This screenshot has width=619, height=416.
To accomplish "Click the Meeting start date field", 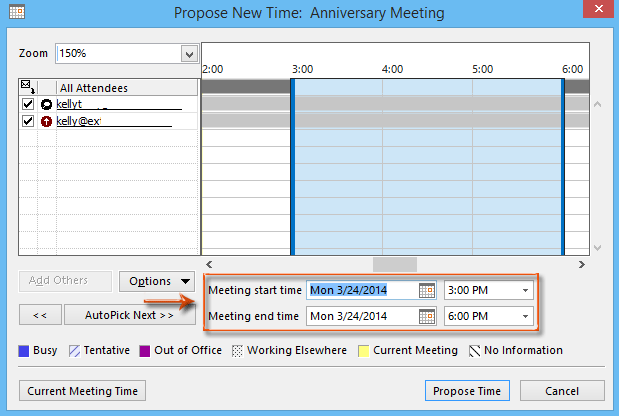I will coord(361,290).
